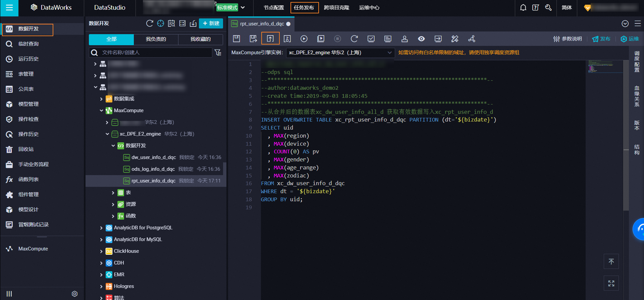
Task: Select the rpt_user_info_d_dqc editor tab
Action: click(x=261, y=24)
